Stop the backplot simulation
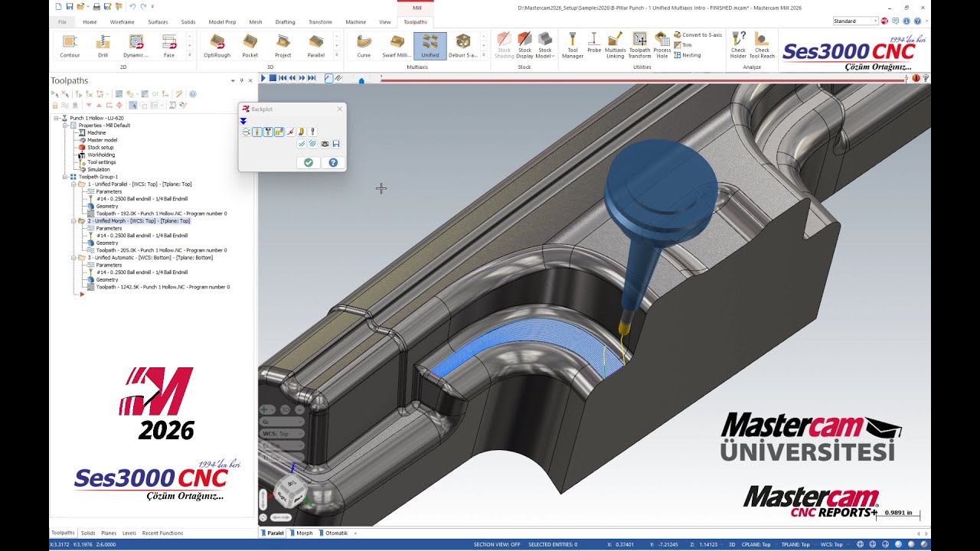Image resolution: width=980 pixels, height=551 pixels. 273,78
